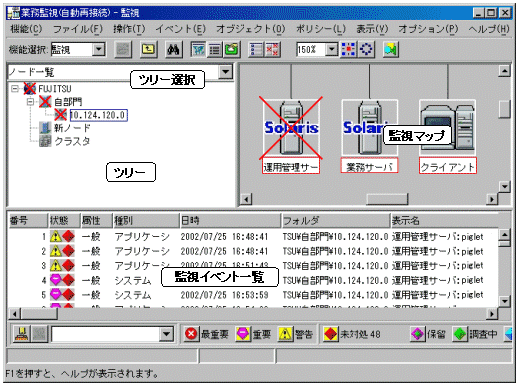This screenshot has height=386, width=519.
Task: Select the 運用管理サーバ Solaris node icon
Action: pyautogui.click(x=291, y=127)
